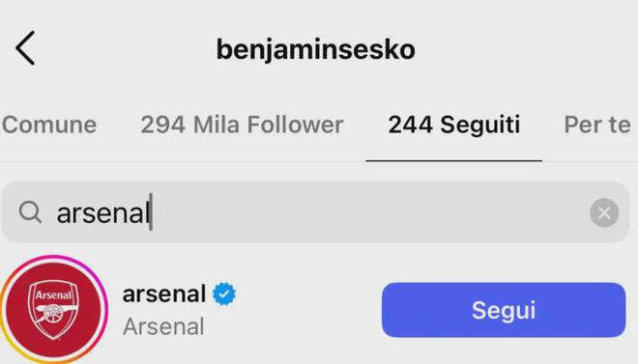Go back using the left arrow
This screenshot has width=638, height=364.
click(x=25, y=48)
